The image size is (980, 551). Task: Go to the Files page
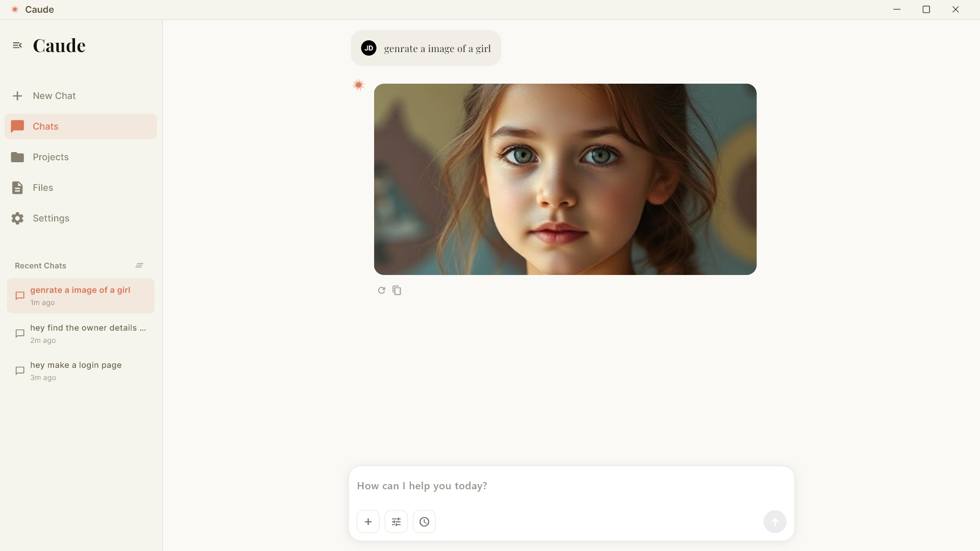pyautogui.click(x=42, y=188)
